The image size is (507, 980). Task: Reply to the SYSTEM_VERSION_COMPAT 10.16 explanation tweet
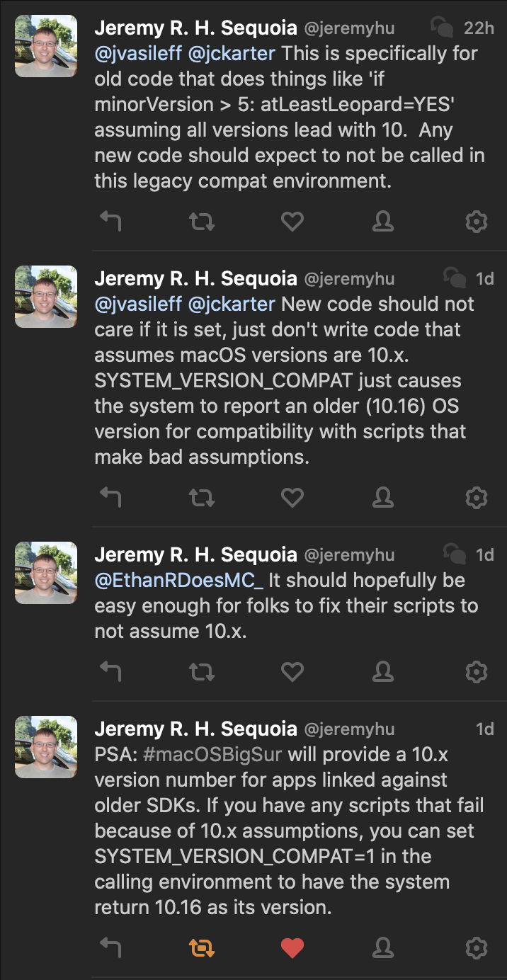(110, 498)
